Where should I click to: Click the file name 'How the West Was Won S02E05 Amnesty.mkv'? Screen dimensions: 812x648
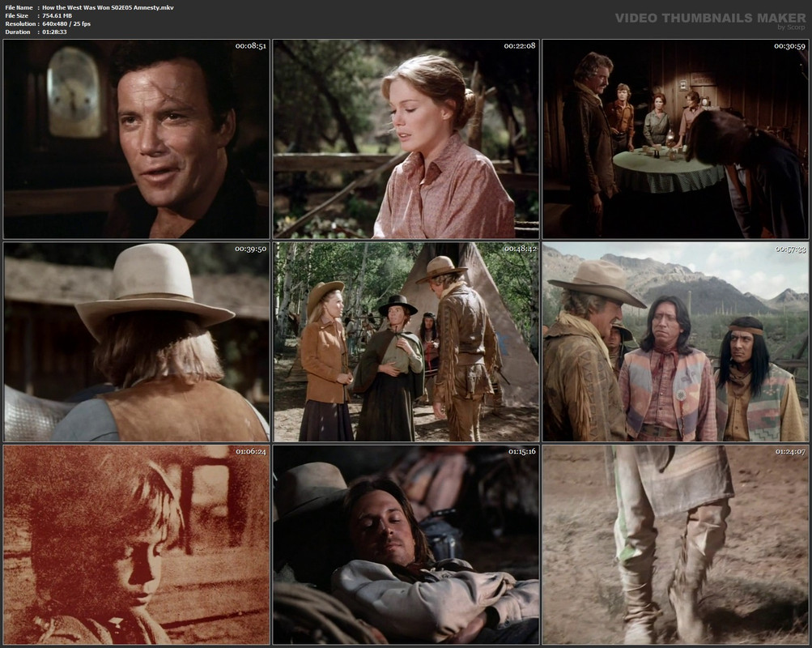click(108, 8)
